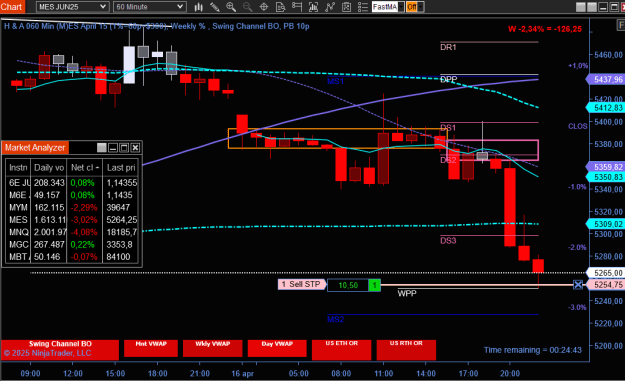Click the zoom out magnifier icon

(x=247, y=7)
